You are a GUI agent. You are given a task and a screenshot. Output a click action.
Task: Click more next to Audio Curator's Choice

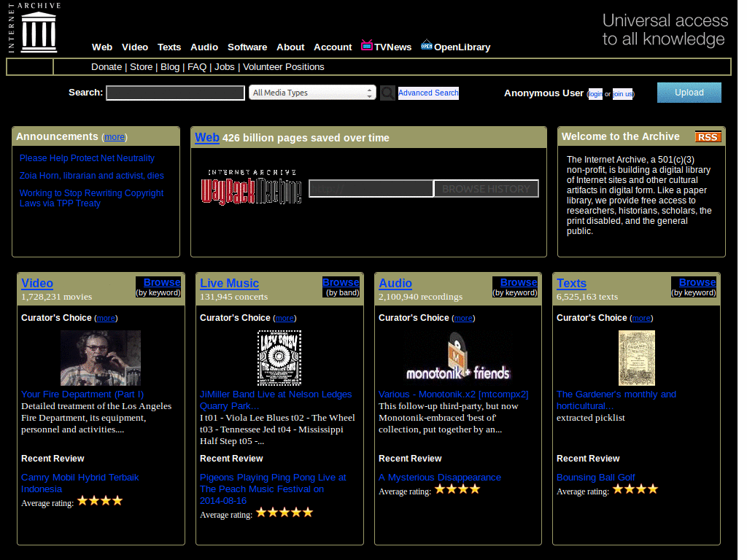pos(463,318)
